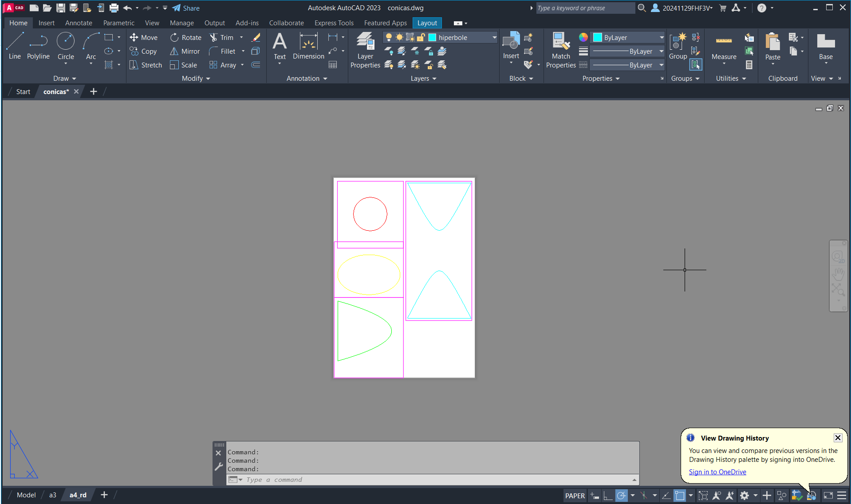Open the Annotate ribbon tab
The image size is (851, 504).
point(79,23)
